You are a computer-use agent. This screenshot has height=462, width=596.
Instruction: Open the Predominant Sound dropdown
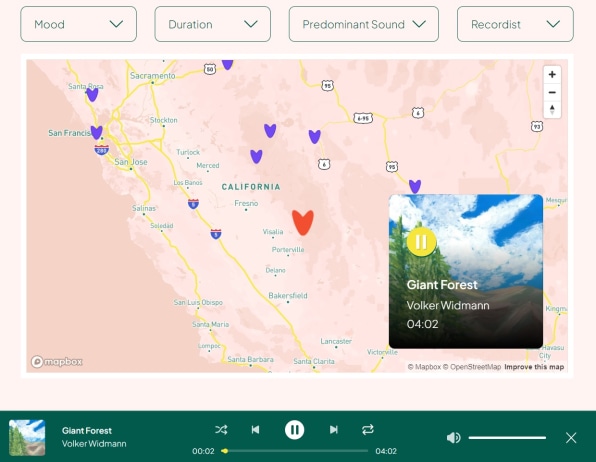coord(364,24)
